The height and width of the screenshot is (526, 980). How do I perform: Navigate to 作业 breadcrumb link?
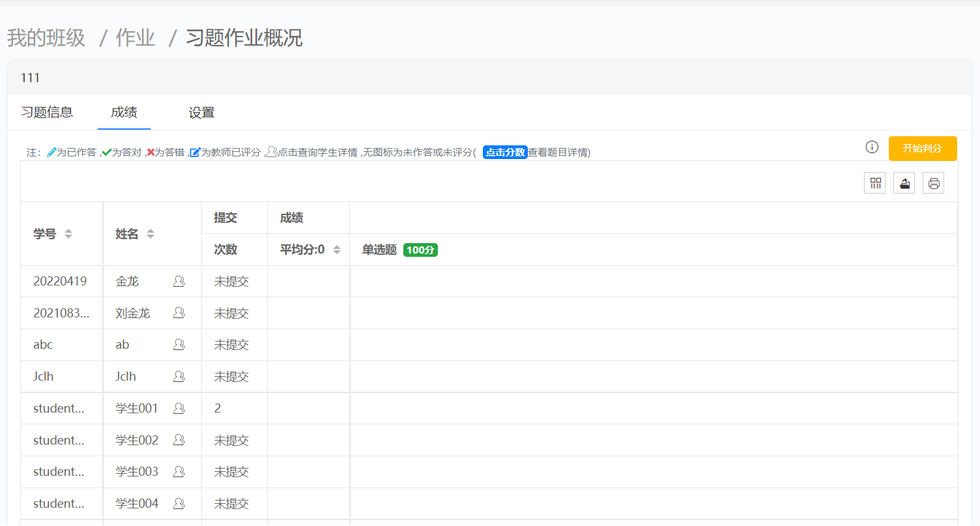[135, 38]
